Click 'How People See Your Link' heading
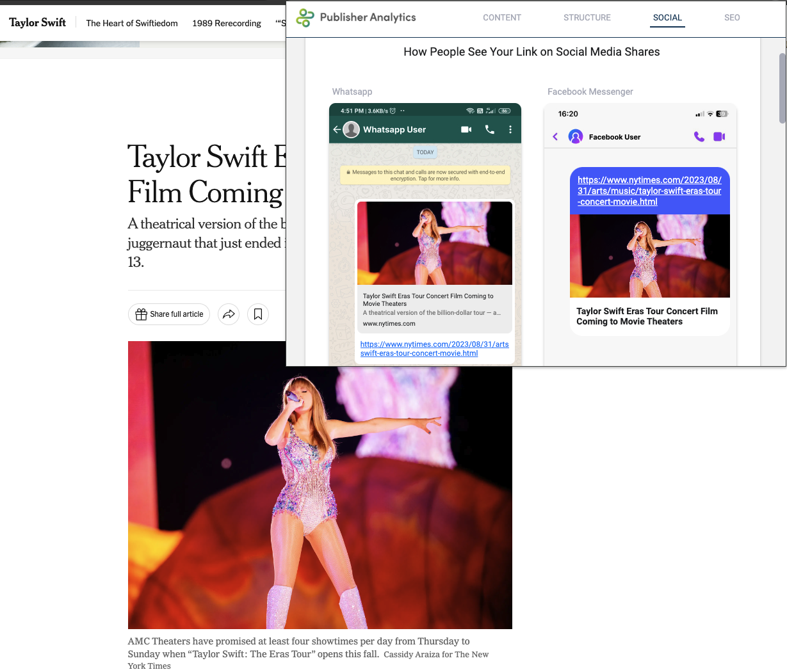 531,52
